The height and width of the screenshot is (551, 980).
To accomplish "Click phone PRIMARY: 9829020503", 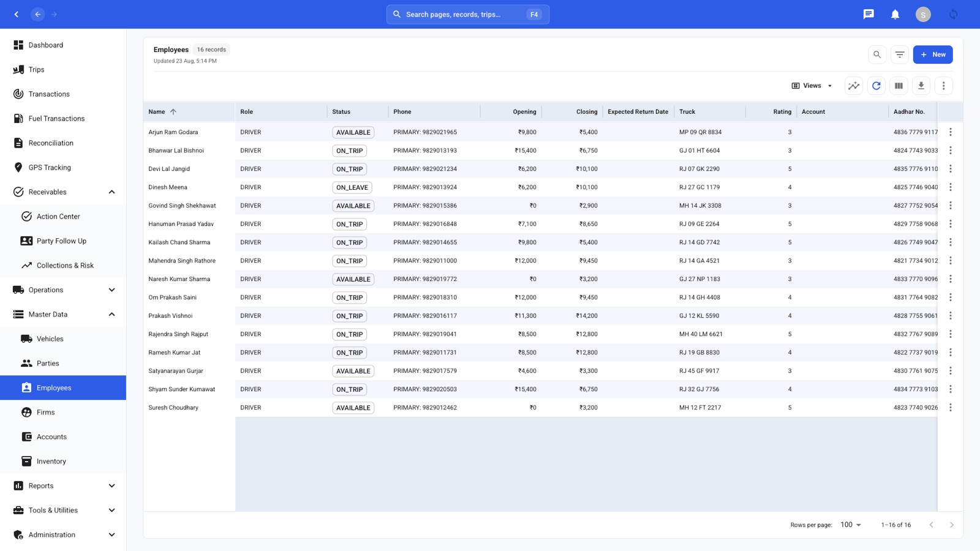I will [425, 389].
